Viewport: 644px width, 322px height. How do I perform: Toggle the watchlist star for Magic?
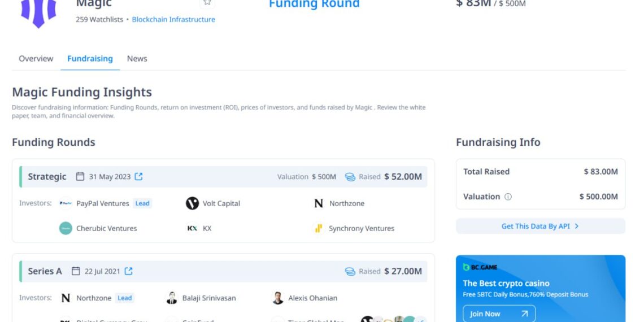click(x=207, y=2)
